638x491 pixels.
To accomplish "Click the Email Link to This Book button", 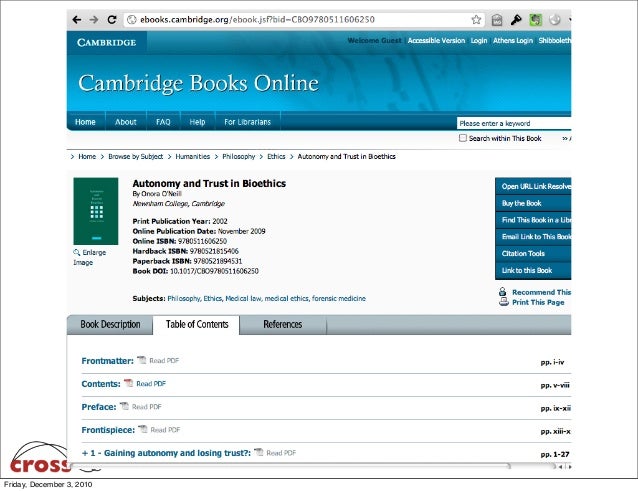I will click(x=533, y=236).
